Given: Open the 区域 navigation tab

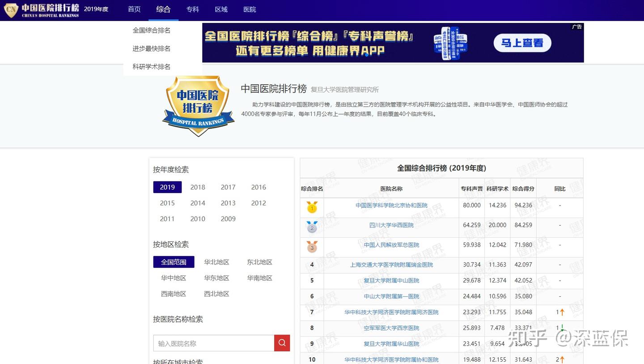Looking at the screenshot, I should 221,9.
